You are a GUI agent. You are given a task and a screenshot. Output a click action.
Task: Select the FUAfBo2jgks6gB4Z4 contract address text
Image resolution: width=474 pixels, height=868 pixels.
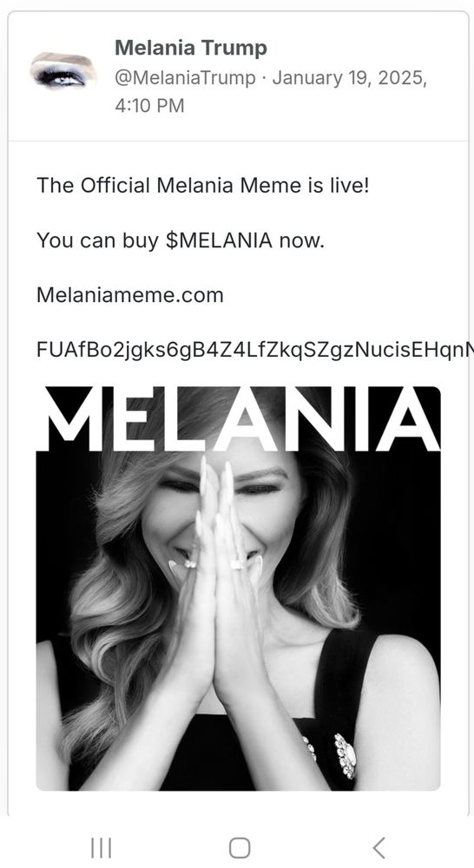[254, 349]
